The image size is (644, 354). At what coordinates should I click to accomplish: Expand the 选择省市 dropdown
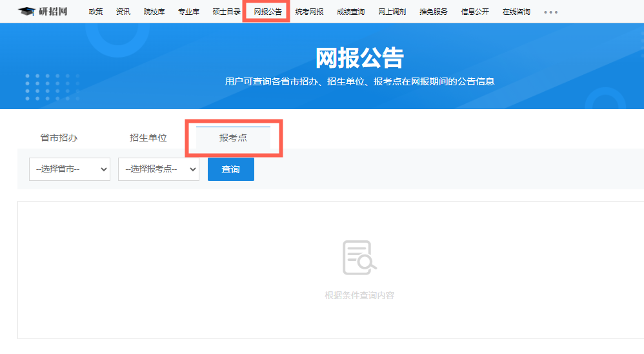[x=70, y=169]
